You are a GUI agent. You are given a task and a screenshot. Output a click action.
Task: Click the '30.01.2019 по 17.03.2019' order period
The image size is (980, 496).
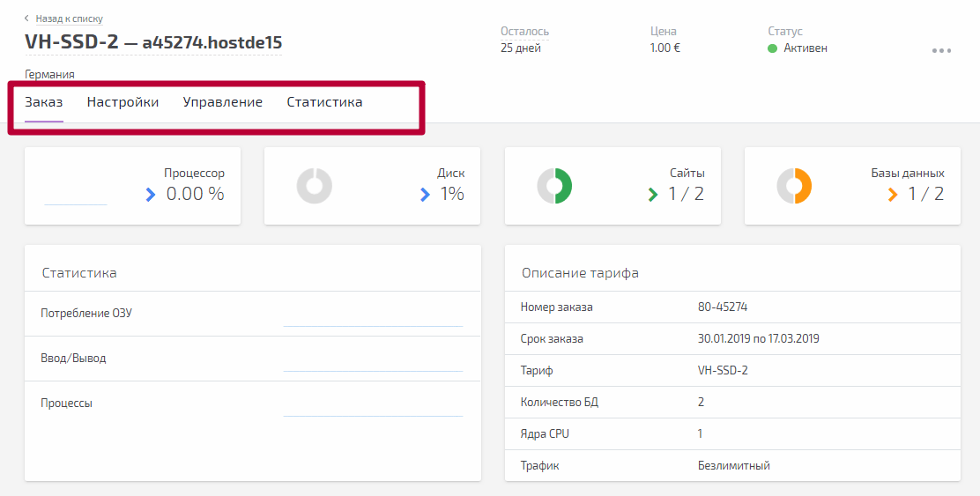[758, 338]
